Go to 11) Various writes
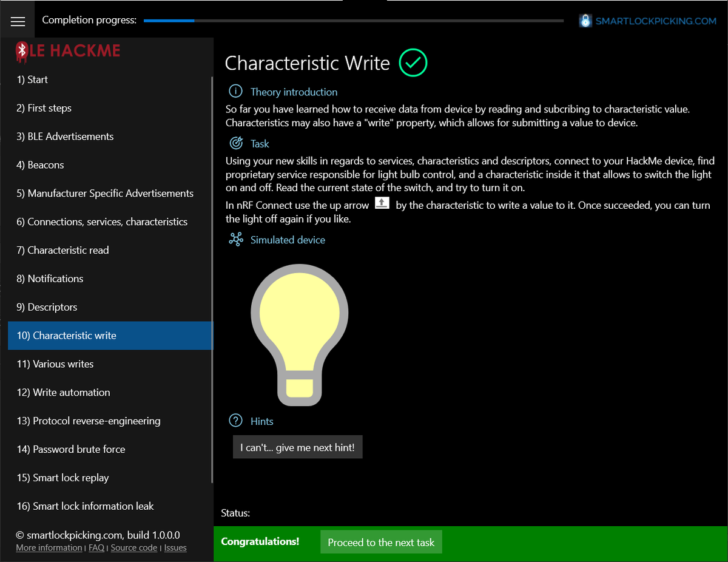 point(110,364)
